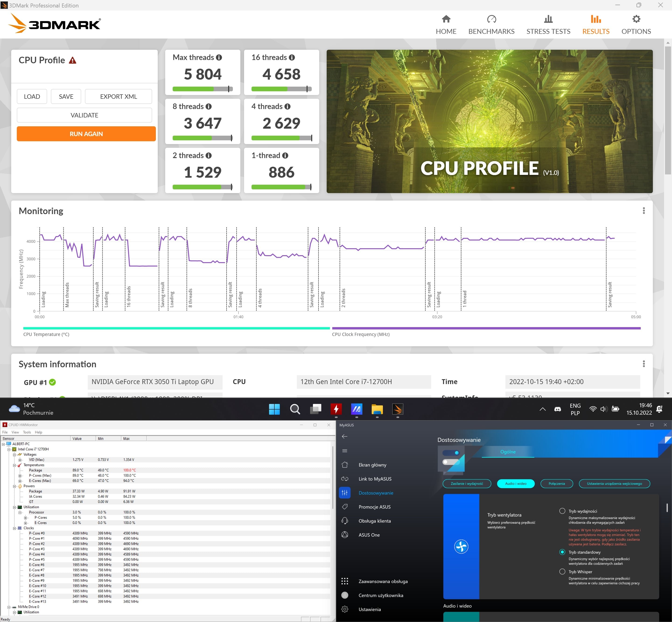Open Centrum użytkownika avatar icon
The height and width of the screenshot is (622, 672).
(344, 595)
